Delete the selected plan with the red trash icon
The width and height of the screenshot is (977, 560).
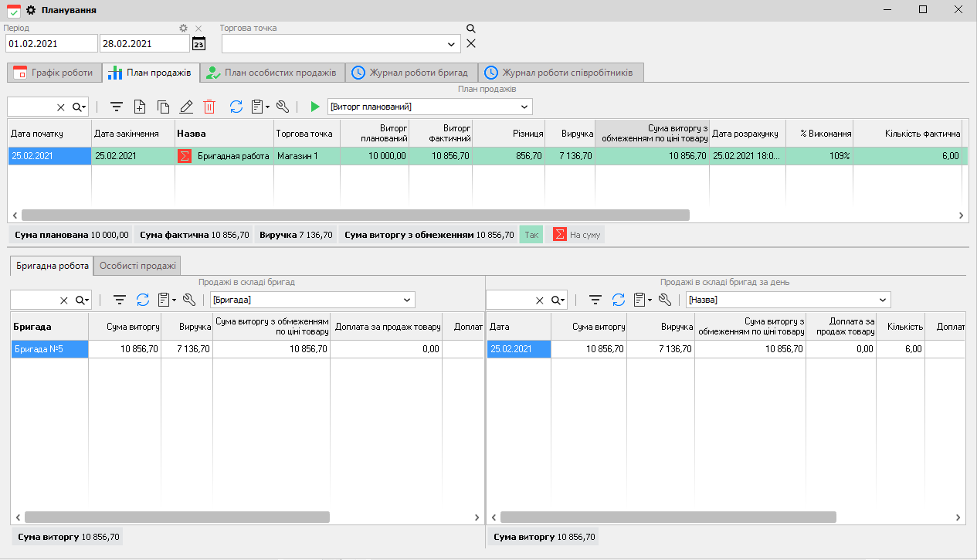tap(209, 107)
